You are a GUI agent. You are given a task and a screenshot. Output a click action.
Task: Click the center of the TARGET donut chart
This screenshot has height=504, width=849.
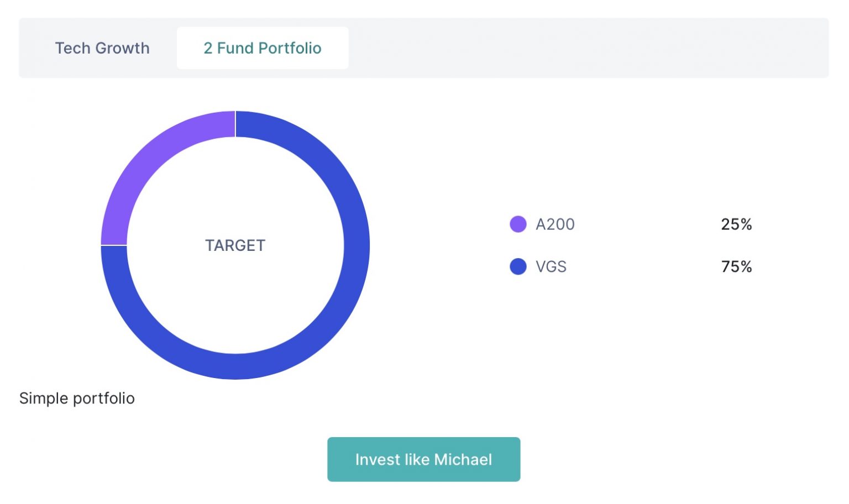(235, 246)
